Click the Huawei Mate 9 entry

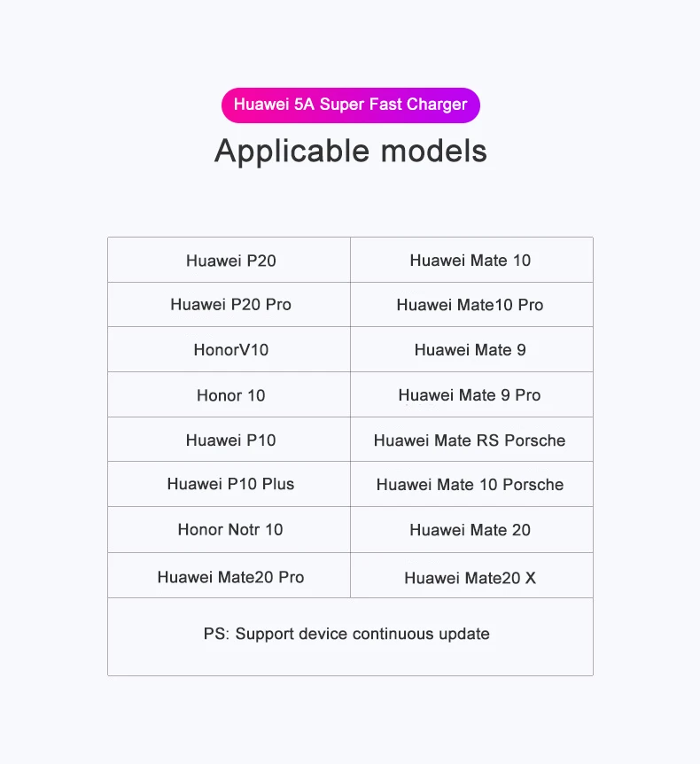click(x=471, y=350)
